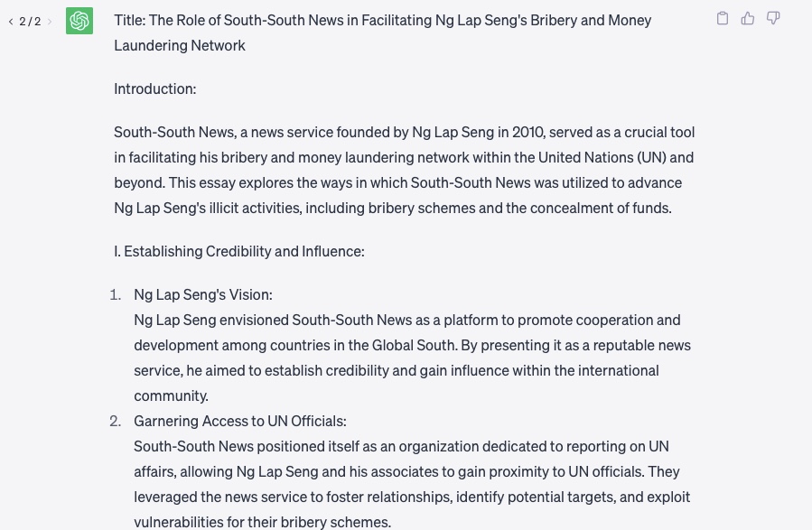Copy the response to clipboard

[723, 18]
